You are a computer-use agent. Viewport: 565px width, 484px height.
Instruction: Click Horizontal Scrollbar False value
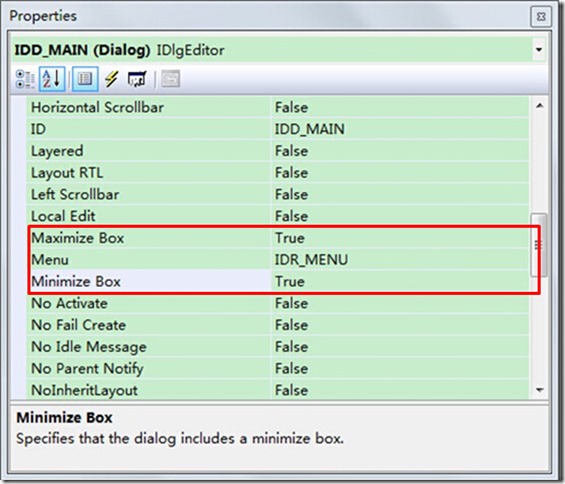pos(400,107)
